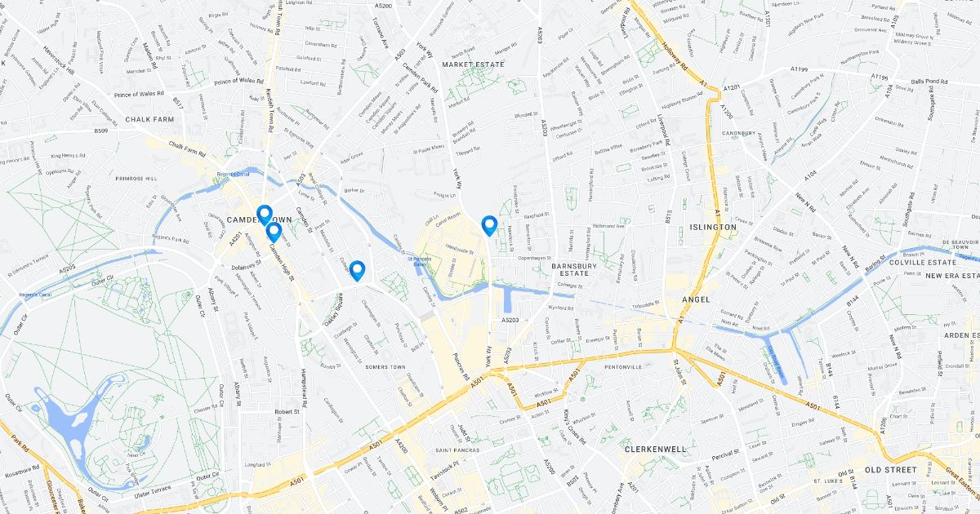Click the Clerkenwell district label
Screen dimensions: 980x514
[x=657, y=450]
